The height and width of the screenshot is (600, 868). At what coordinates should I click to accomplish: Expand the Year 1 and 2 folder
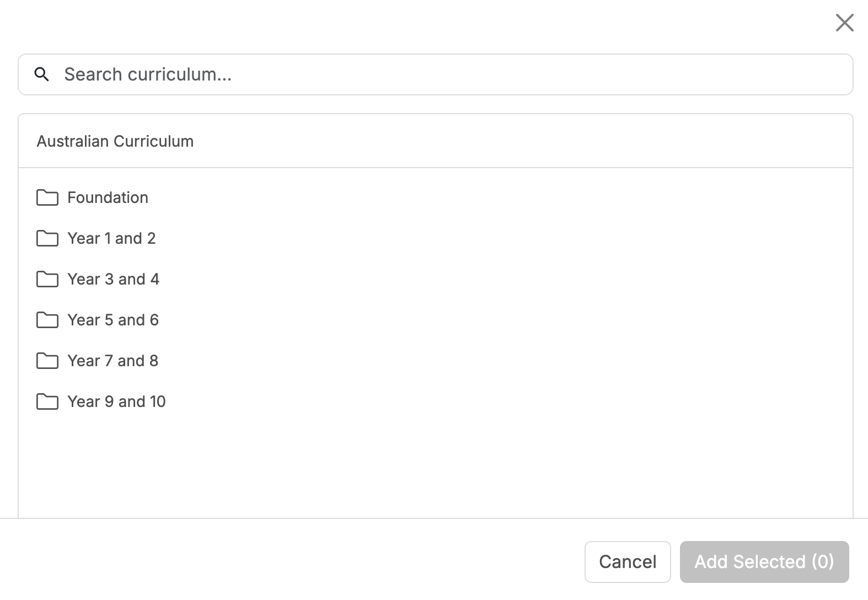pos(111,239)
